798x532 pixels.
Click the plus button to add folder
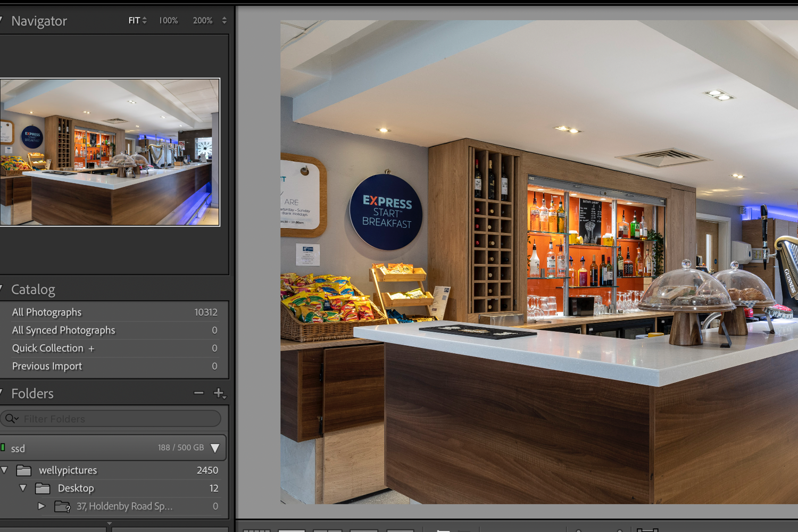[x=219, y=393]
